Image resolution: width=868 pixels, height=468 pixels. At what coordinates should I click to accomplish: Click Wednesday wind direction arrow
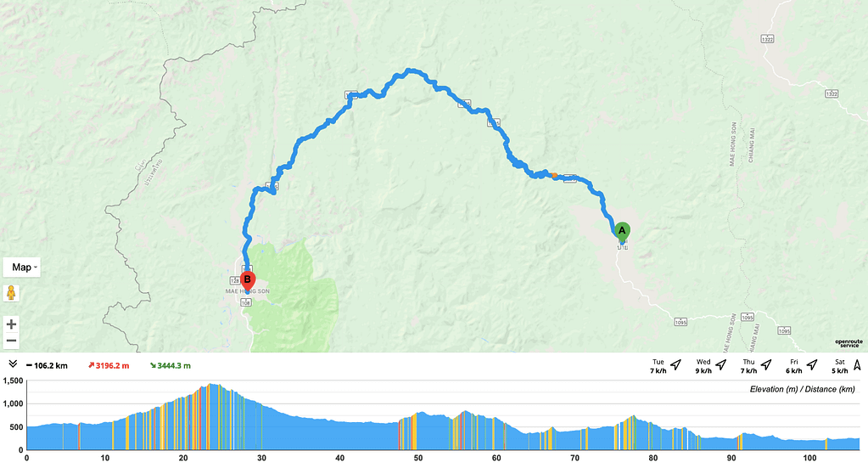(720, 365)
